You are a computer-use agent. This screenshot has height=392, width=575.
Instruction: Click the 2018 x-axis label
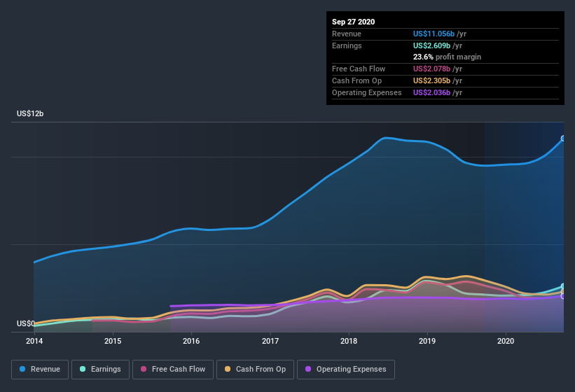(x=349, y=341)
